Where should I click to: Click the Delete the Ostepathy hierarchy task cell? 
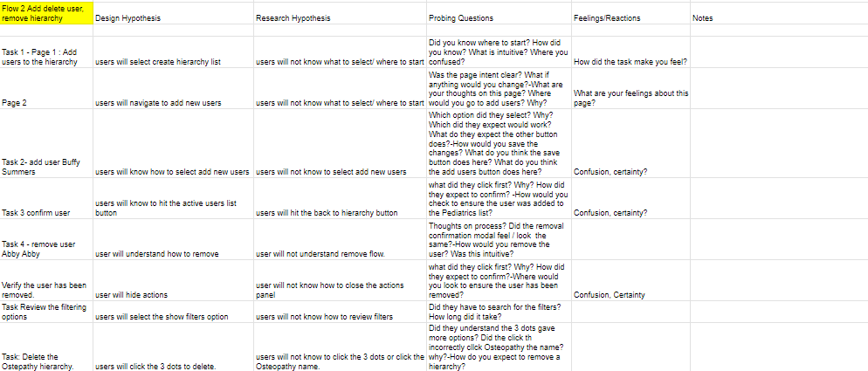(45, 361)
